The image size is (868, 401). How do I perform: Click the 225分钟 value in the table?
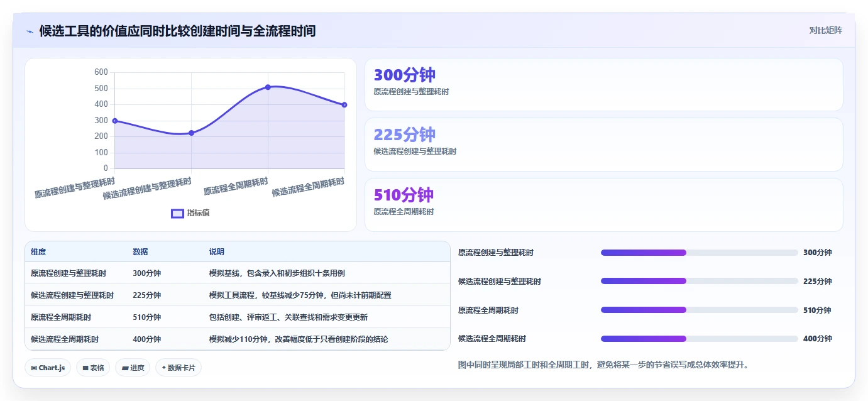tap(146, 295)
